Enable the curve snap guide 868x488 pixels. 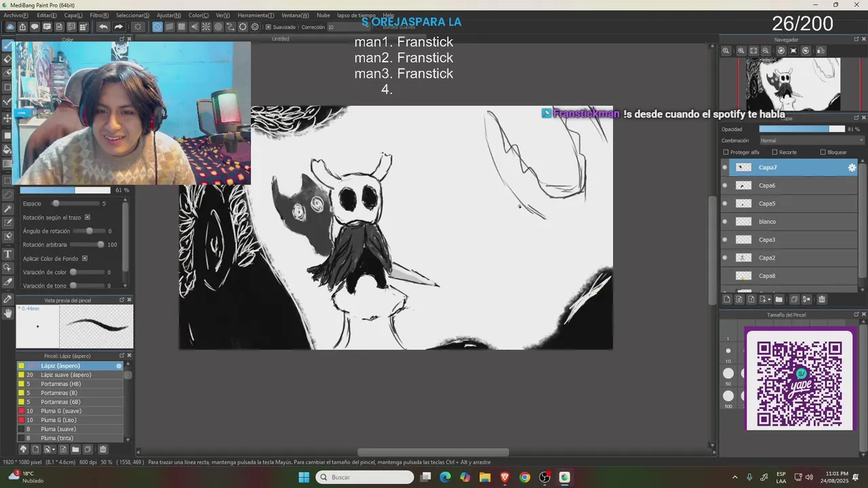[231, 27]
